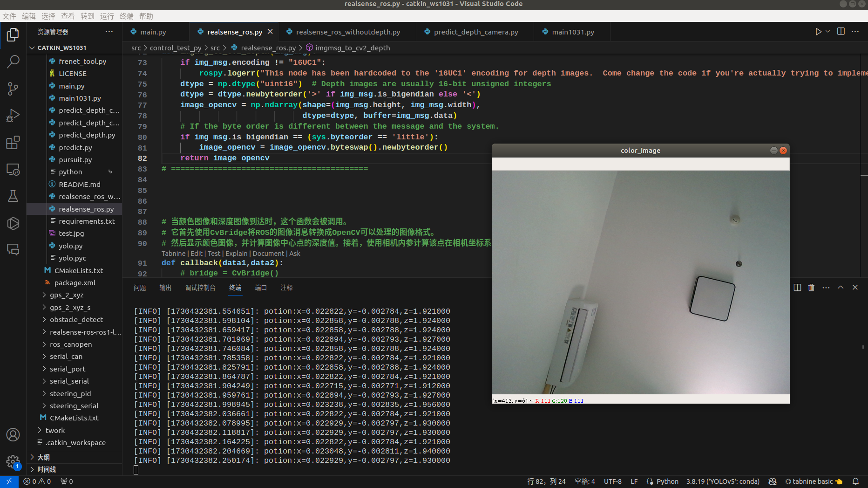Open the Explorer view in activity bar

(13, 34)
